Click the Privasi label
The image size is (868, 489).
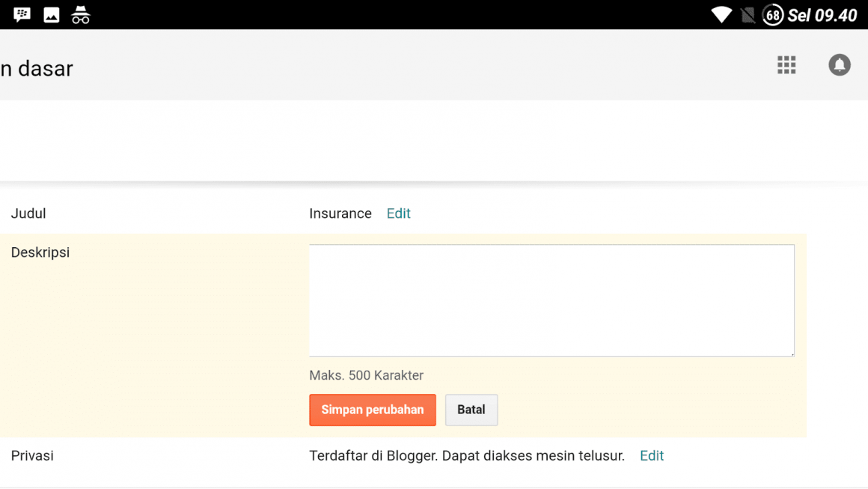point(32,455)
